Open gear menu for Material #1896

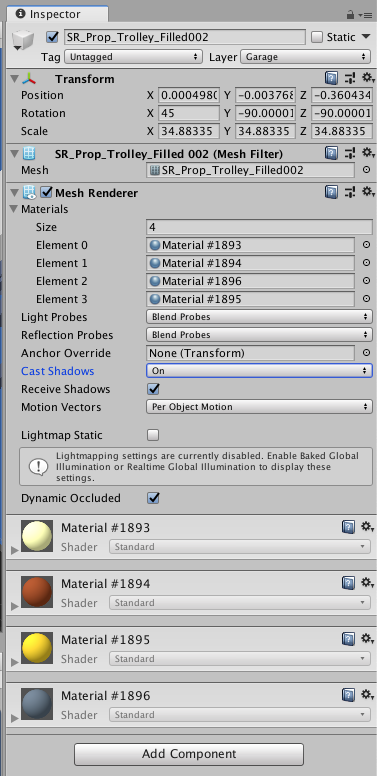tap(368, 695)
